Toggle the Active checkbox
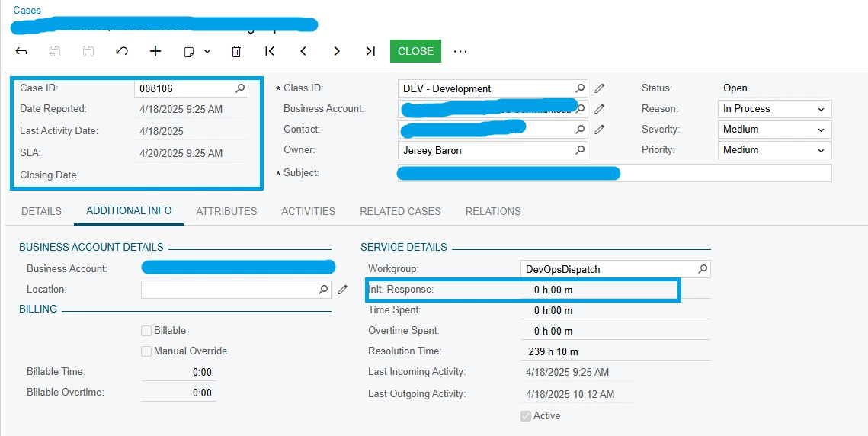Viewport: 868px width, 436px height. 526,416
